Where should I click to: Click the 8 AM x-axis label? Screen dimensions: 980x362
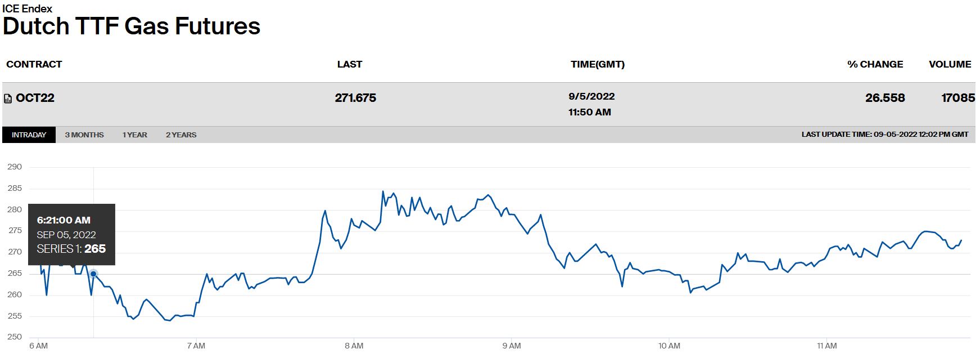click(354, 346)
